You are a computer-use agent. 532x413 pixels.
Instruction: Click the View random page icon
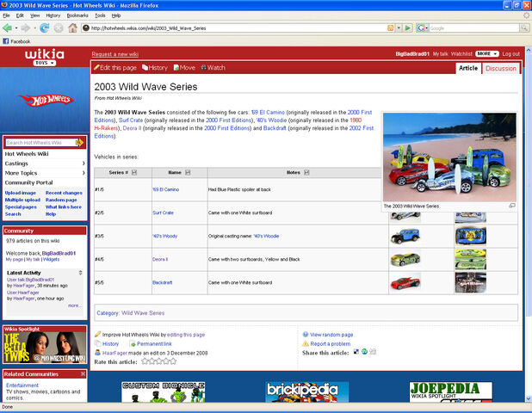(306, 335)
